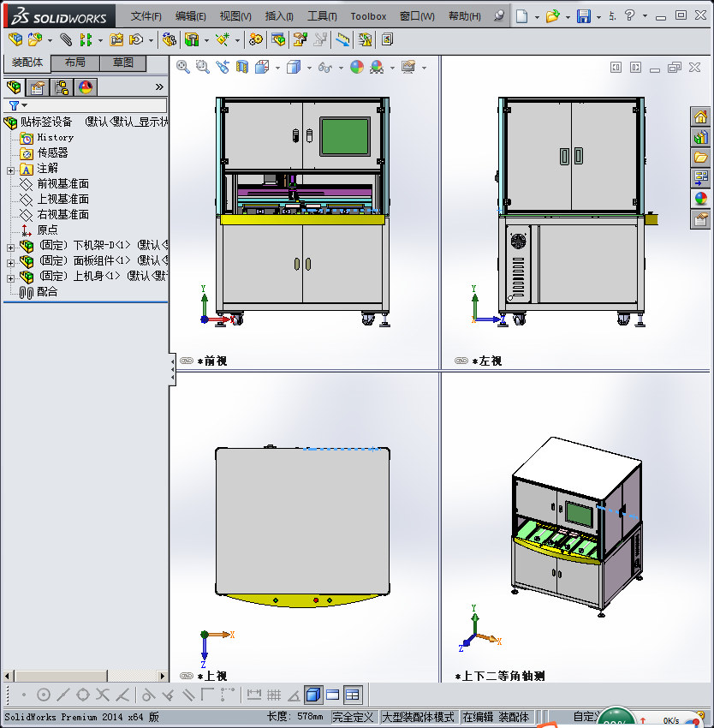Click the Hide/Show Items glasses icon
The width and height of the screenshot is (714, 728).
coord(325,68)
